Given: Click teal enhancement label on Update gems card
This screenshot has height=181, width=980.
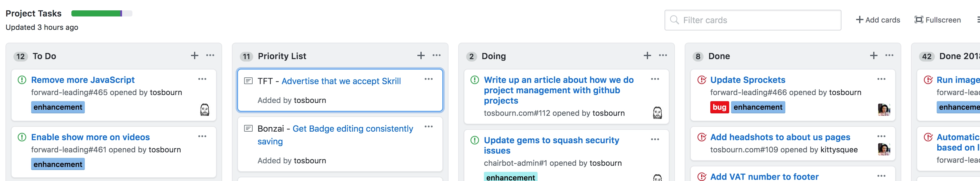Looking at the screenshot, I should coord(510,177).
